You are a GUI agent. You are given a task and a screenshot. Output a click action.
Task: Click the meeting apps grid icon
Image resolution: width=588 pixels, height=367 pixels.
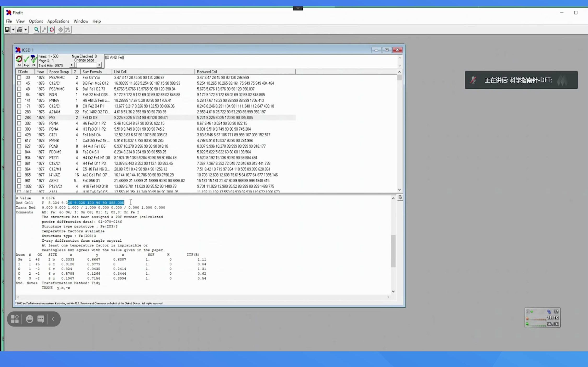pos(15,319)
